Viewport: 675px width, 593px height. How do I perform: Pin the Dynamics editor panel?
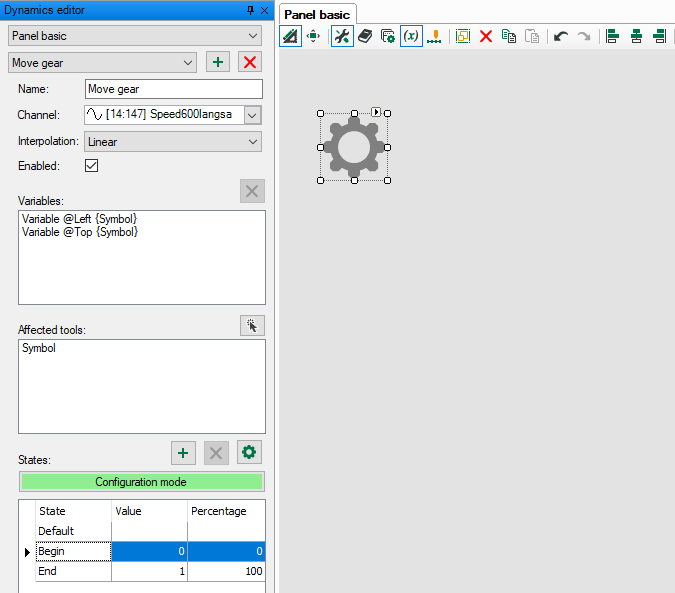[x=250, y=10]
